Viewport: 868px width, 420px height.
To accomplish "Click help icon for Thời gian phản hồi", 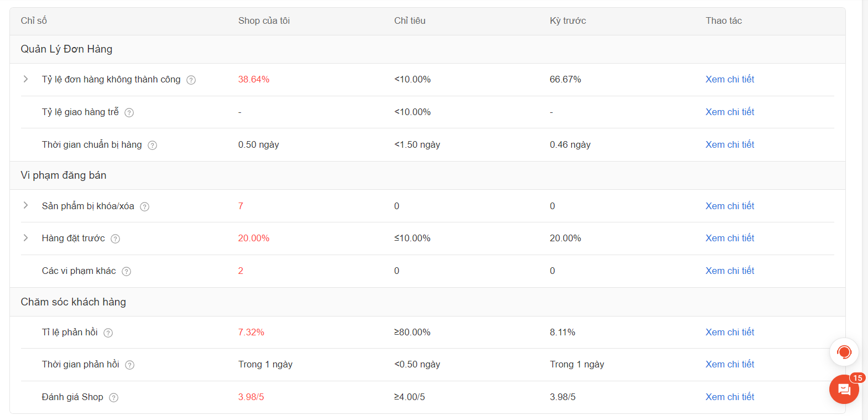I will tap(130, 365).
